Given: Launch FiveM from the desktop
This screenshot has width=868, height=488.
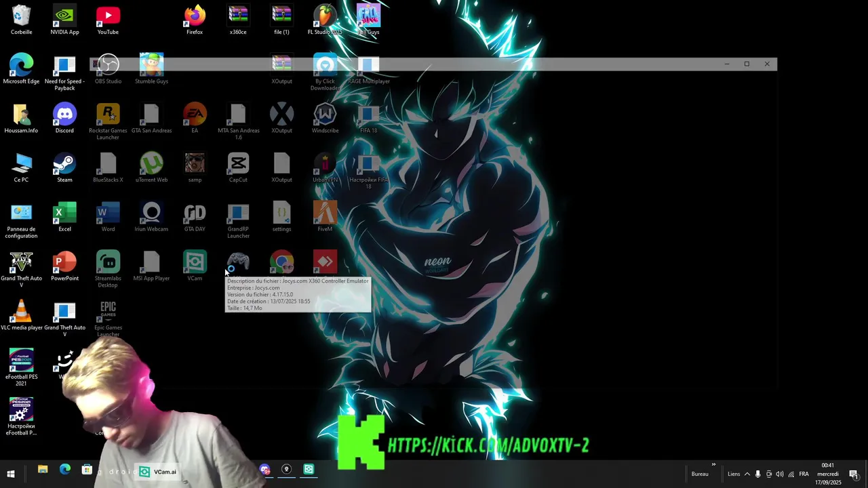Looking at the screenshot, I should (325, 218).
